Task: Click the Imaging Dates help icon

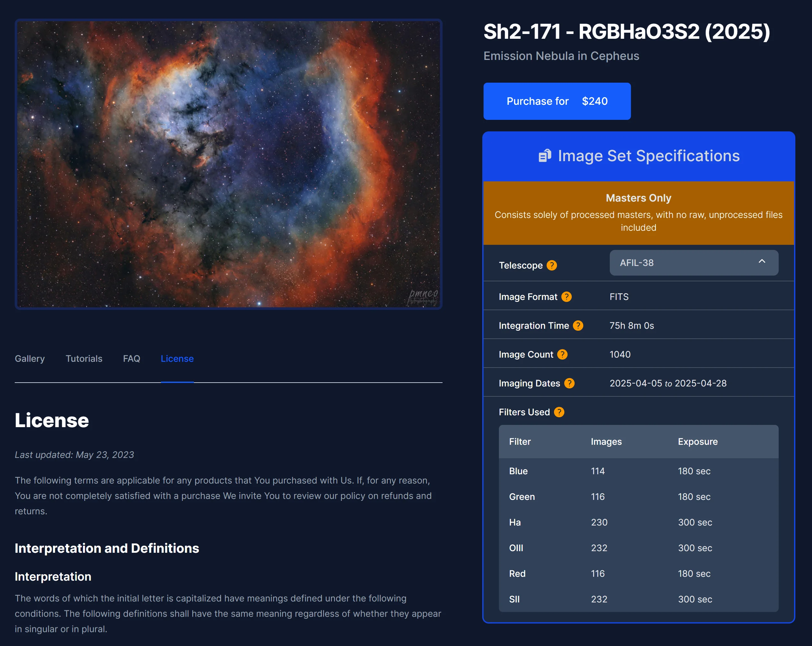Action: (569, 383)
